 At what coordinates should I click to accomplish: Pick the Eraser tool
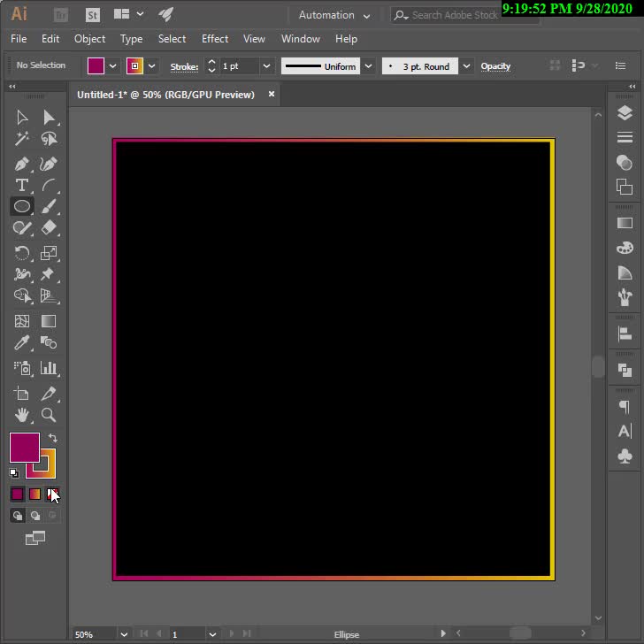click(x=49, y=228)
